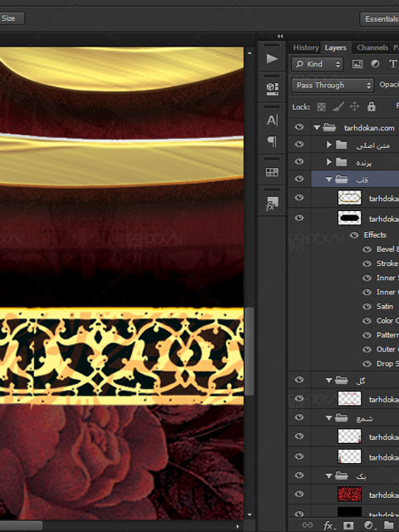Click the canvas vertical scrollbar down arrow

(249, 515)
